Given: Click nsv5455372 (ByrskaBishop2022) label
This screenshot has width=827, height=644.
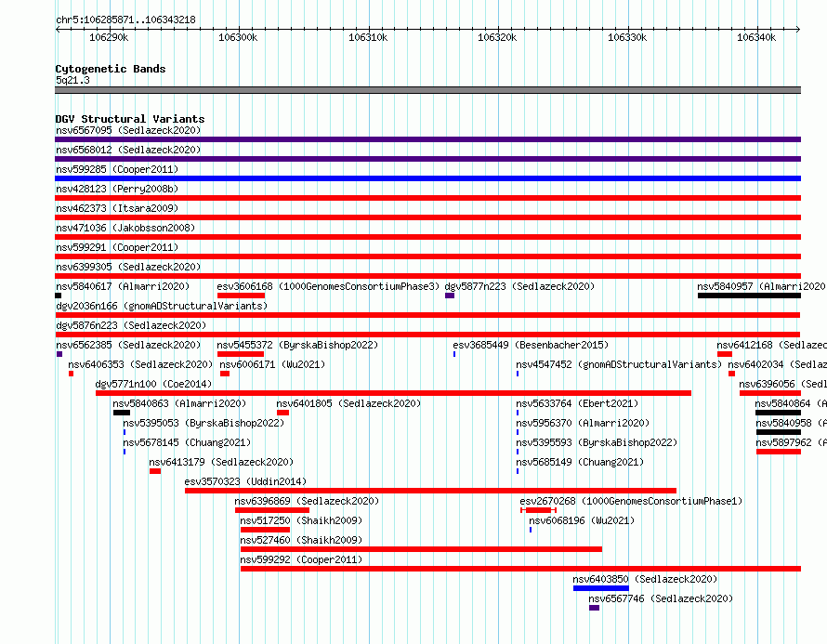Looking at the screenshot, I should click(297, 345).
